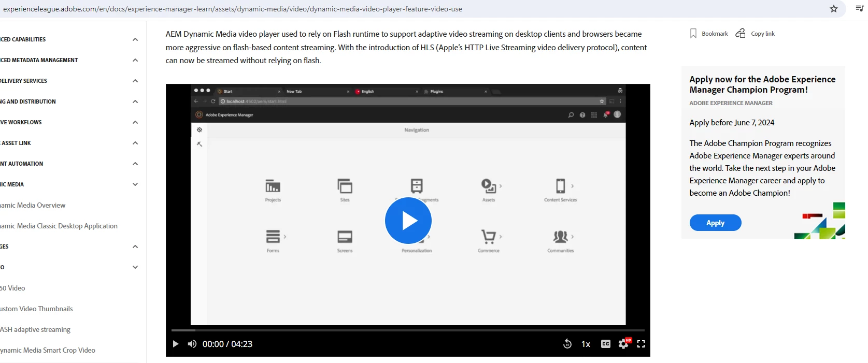
Task: Collapse the WORKFLOWS section chevron
Action: [135, 122]
